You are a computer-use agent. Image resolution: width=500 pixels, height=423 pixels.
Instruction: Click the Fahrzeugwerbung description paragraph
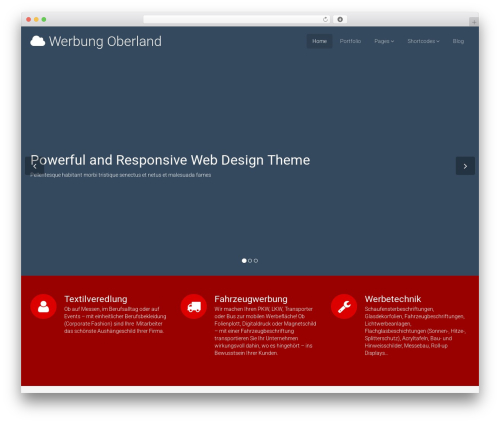click(x=265, y=331)
